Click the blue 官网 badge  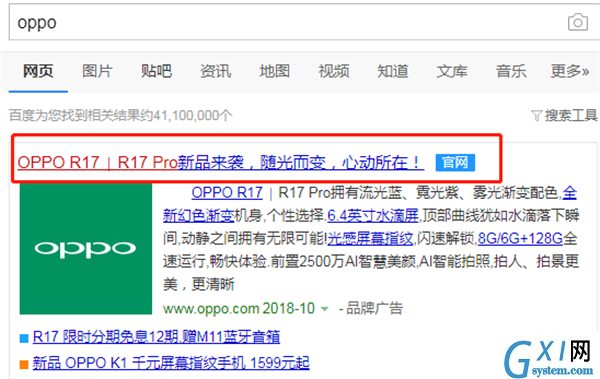tap(455, 162)
